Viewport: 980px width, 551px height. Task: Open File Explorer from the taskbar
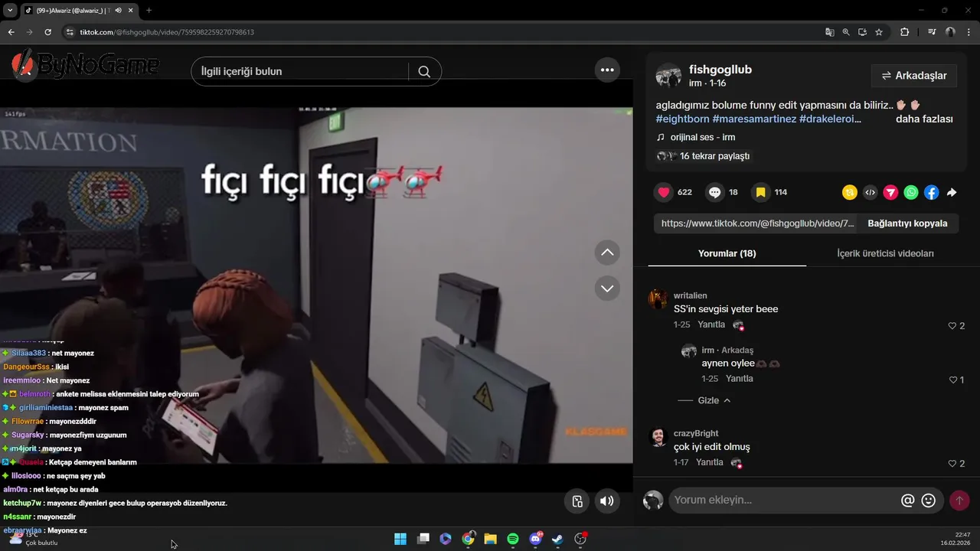[491, 539]
